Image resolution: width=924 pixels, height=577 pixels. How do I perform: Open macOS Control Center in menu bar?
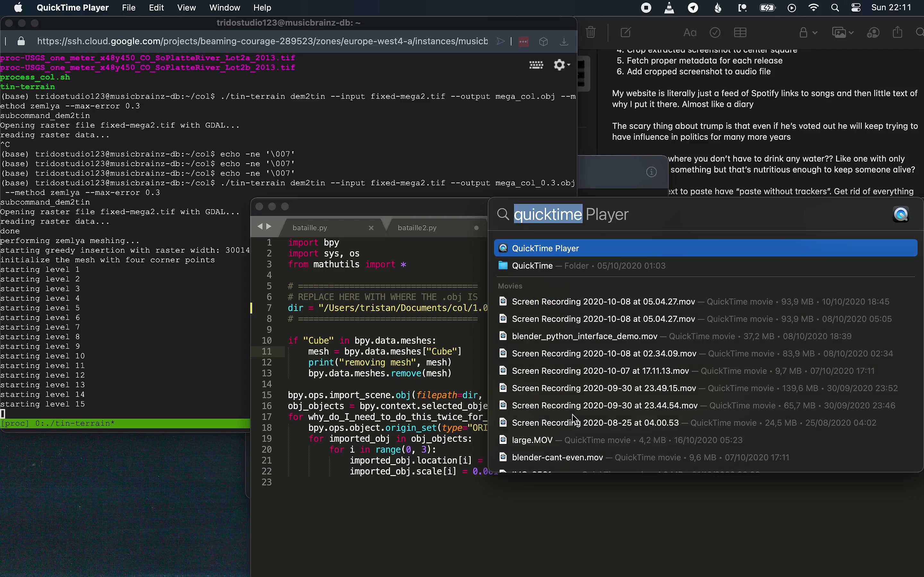coord(856,8)
